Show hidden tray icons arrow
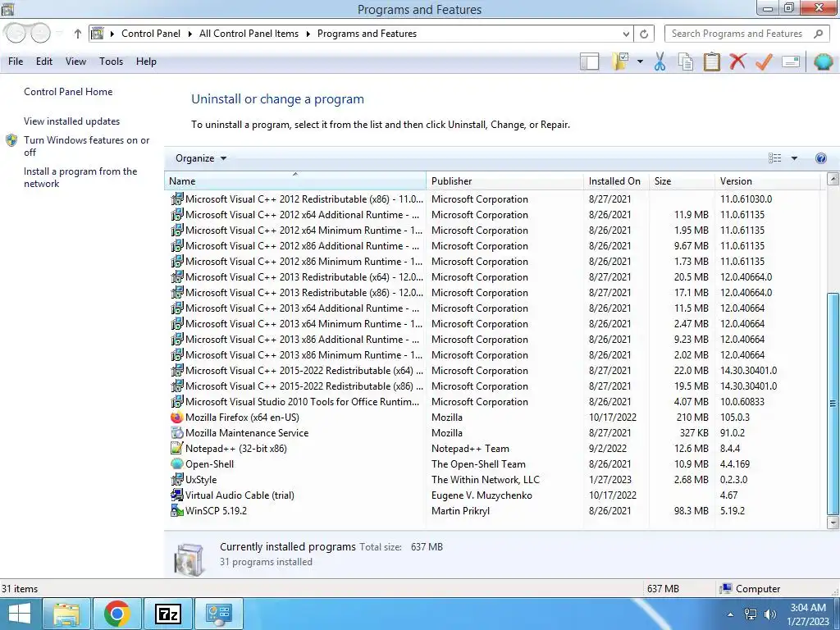The width and height of the screenshot is (840, 630). click(x=730, y=614)
